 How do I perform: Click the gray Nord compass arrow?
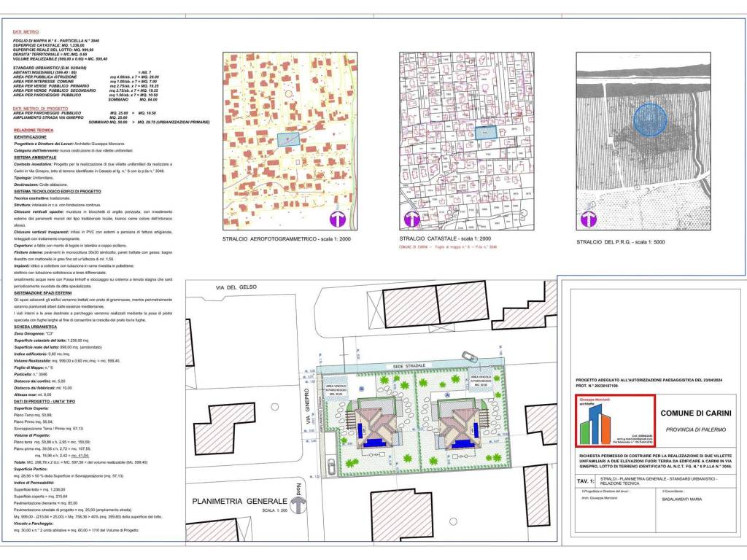coord(298,503)
